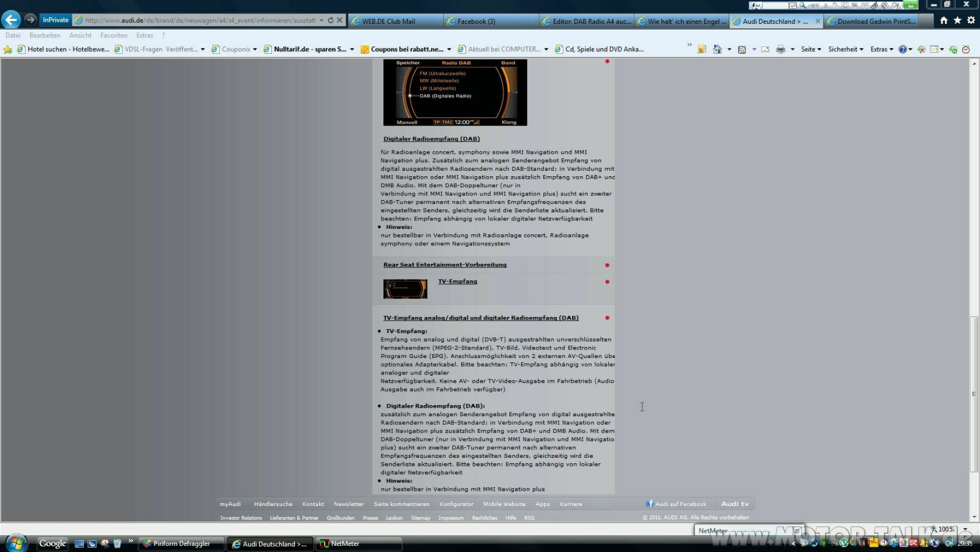Open Piriform Defraggler taskbar button
Image resolution: width=980 pixels, height=552 pixels.
click(x=181, y=543)
